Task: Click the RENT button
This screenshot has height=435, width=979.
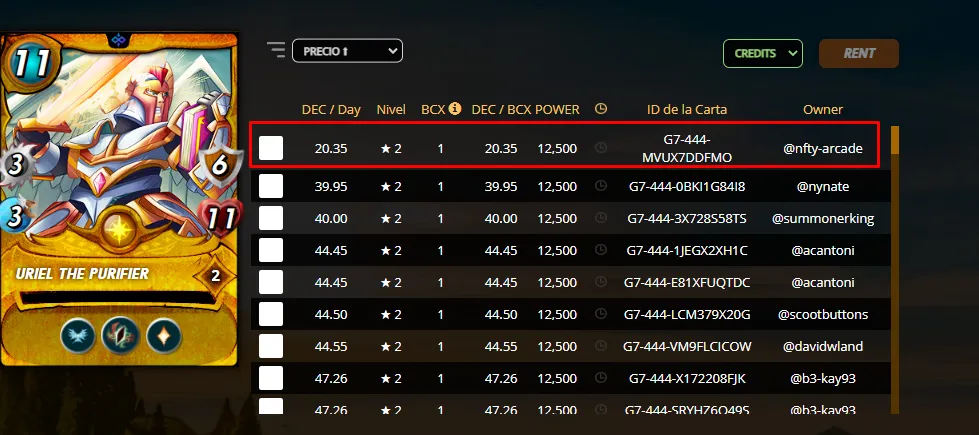Action: [858, 54]
